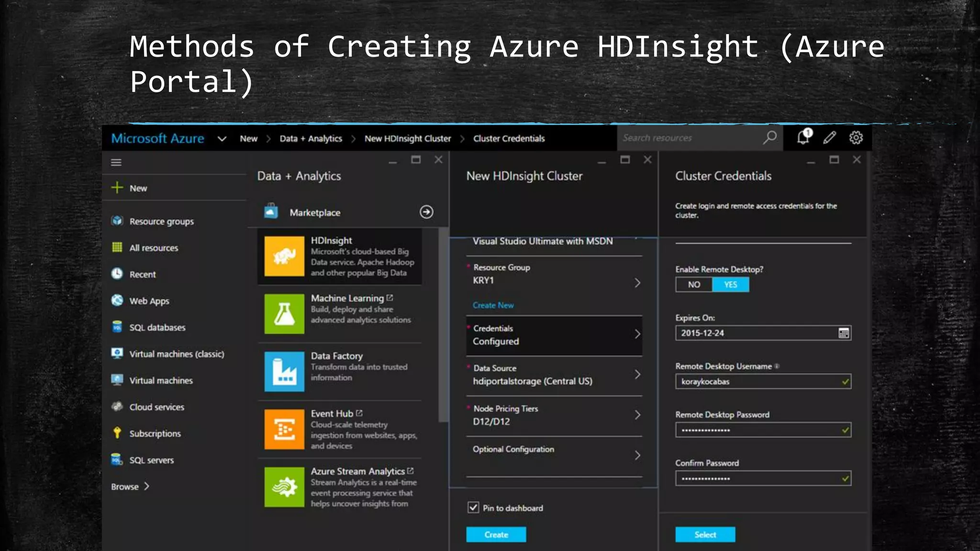
Task: Select the Machine Learning flask icon
Action: click(284, 314)
